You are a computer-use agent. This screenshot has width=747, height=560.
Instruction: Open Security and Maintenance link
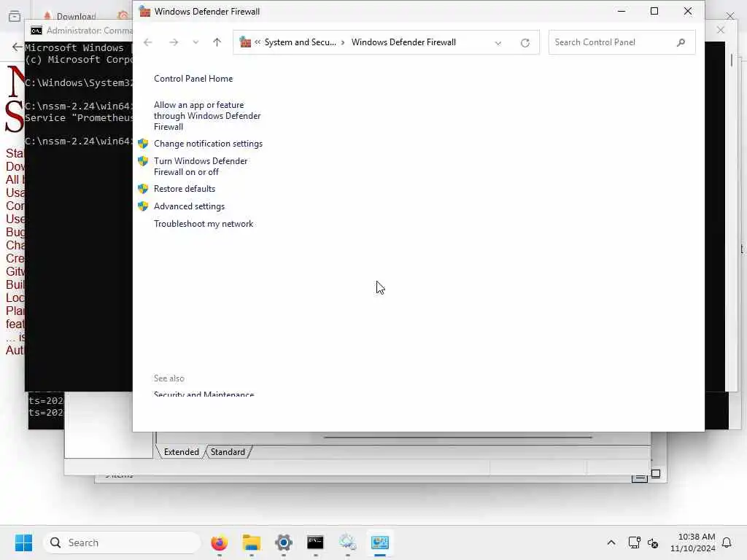pyautogui.click(x=204, y=394)
